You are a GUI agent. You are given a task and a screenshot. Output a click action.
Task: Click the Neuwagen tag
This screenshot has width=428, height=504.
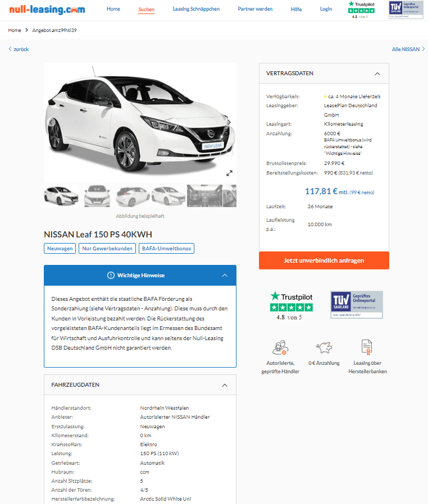[60, 249]
